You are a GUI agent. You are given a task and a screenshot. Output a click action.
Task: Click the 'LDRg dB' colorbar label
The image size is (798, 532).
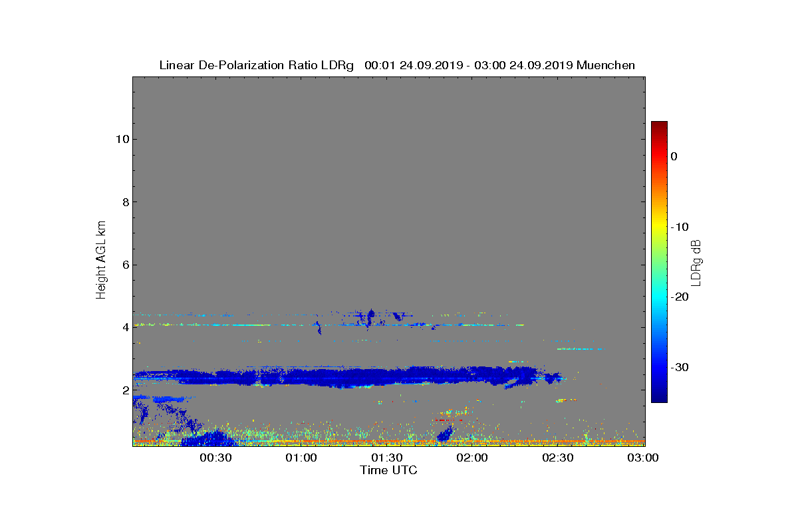point(696,263)
